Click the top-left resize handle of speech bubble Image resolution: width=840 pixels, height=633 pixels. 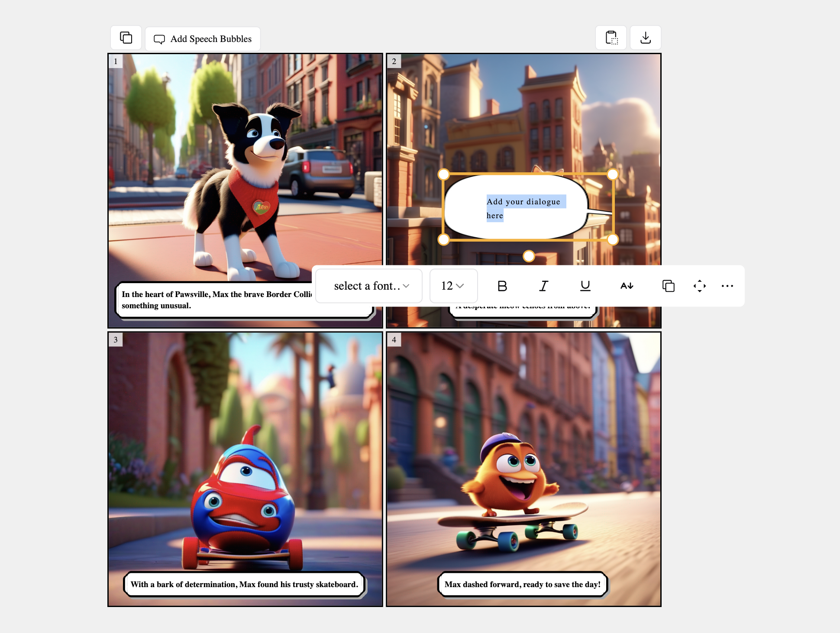click(x=443, y=174)
